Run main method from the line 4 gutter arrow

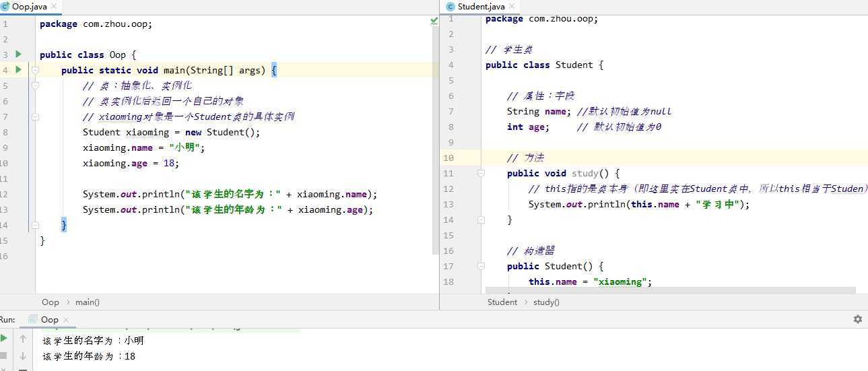[18, 69]
